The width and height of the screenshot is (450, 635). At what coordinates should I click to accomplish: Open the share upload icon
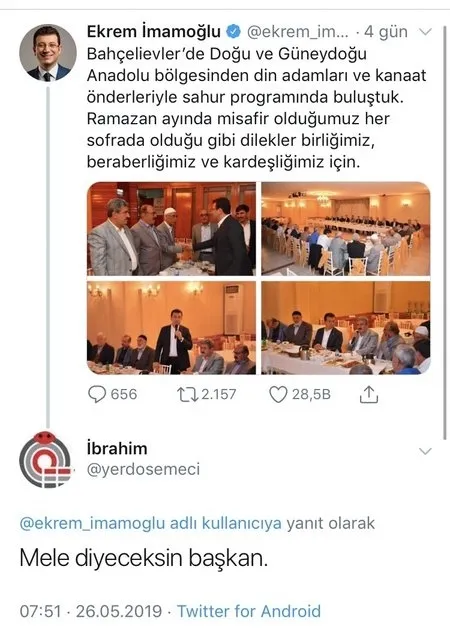tap(369, 394)
